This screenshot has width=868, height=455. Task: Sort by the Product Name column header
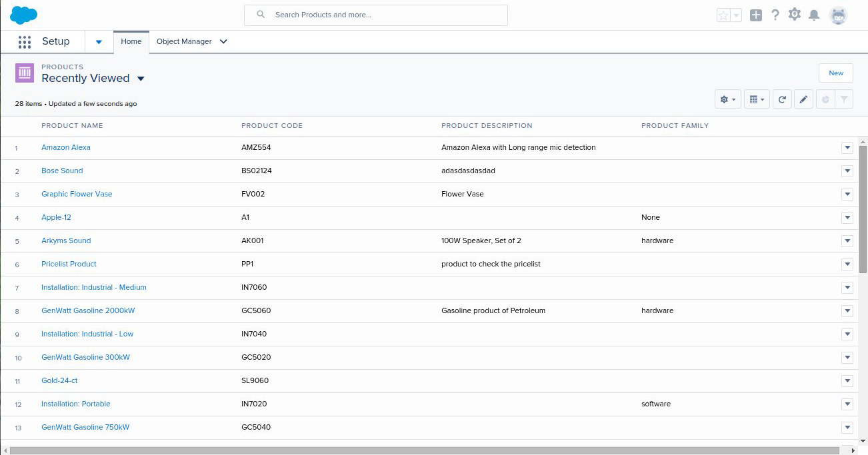click(72, 125)
